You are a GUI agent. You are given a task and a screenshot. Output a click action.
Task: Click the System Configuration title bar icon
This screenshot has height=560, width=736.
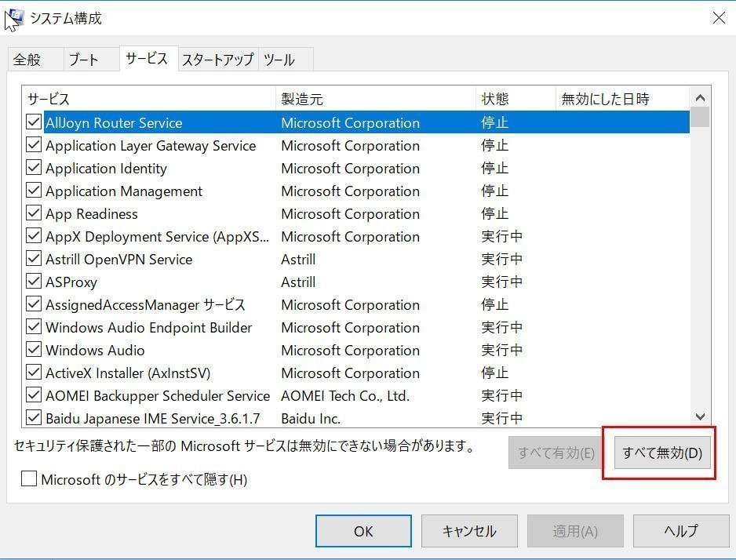tap(13, 18)
